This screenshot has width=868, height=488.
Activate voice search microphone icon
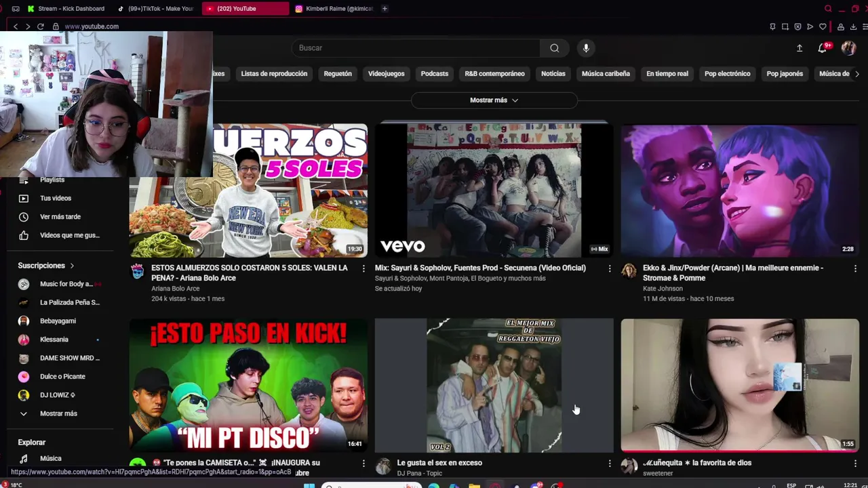pyautogui.click(x=586, y=48)
